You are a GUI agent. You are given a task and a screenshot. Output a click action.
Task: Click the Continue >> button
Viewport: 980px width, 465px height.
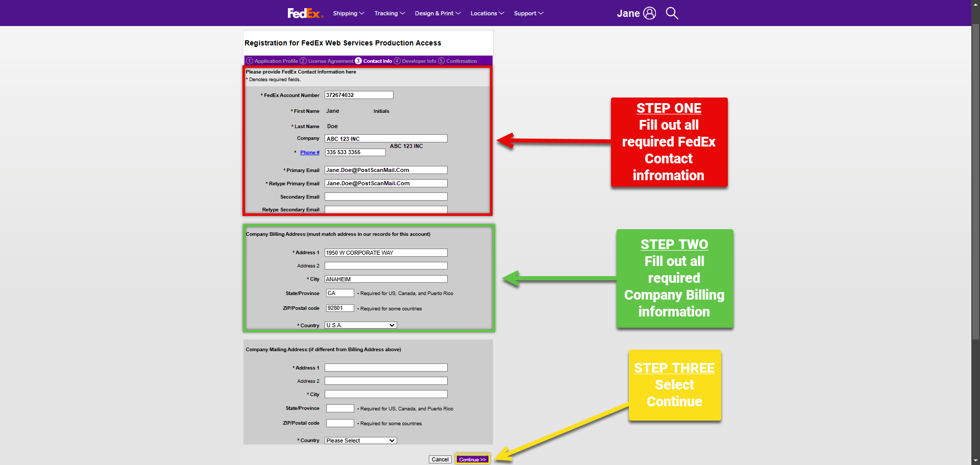tap(472, 459)
